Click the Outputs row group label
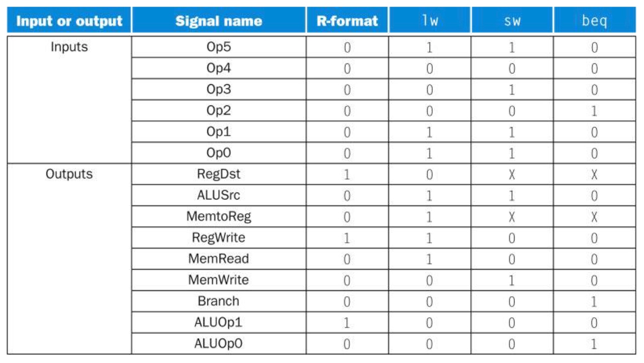This screenshot has width=644, height=363. point(69,174)
